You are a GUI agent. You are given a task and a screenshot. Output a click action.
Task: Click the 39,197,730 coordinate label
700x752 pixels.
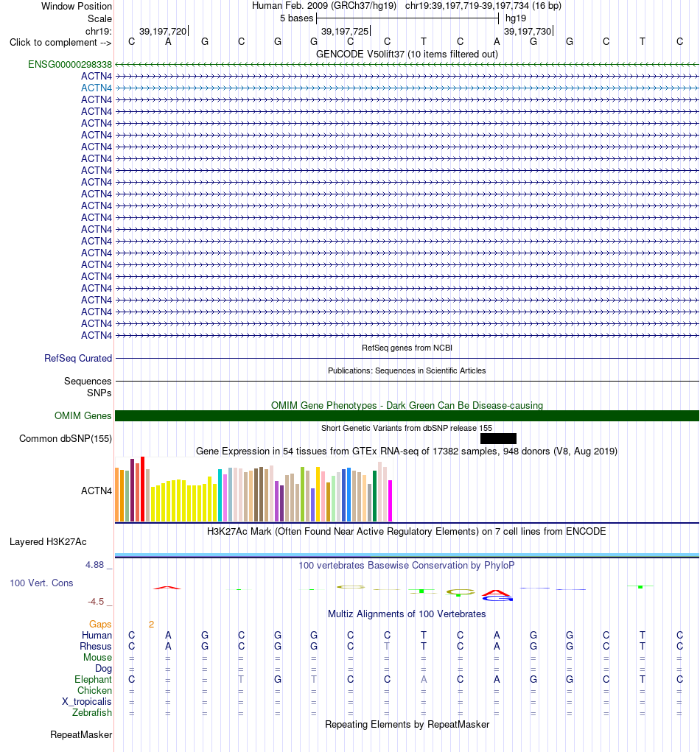[528, 31]
